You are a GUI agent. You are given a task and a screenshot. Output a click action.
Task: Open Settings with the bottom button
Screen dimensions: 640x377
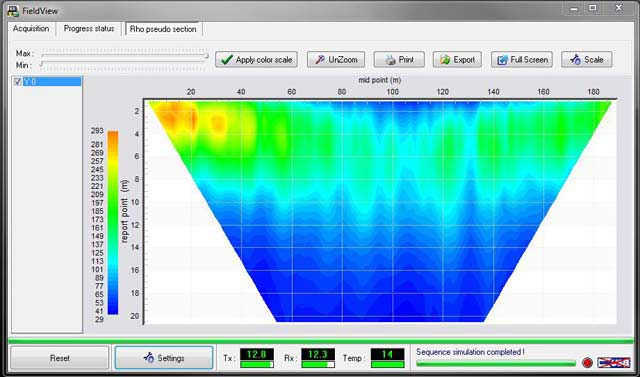point(164,358)
